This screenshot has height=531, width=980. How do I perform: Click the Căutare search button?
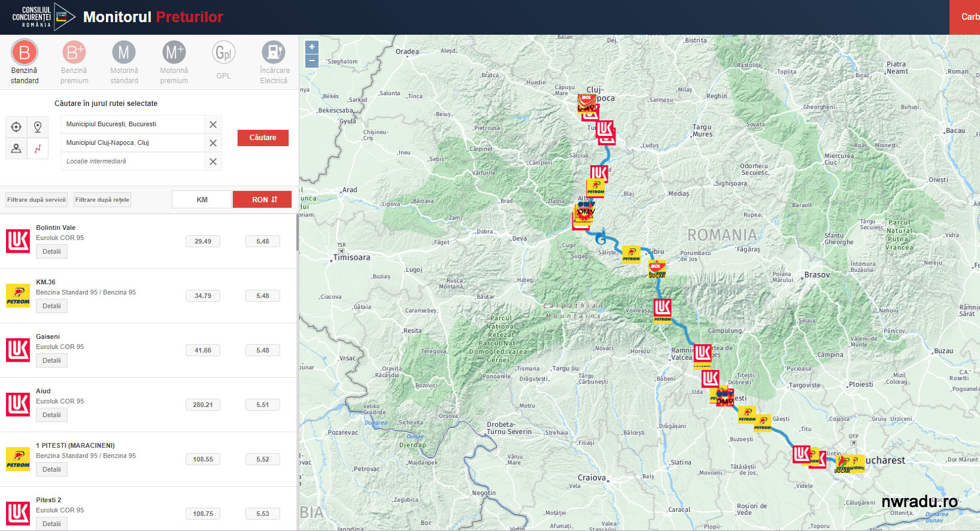click(x=263, y=138)
